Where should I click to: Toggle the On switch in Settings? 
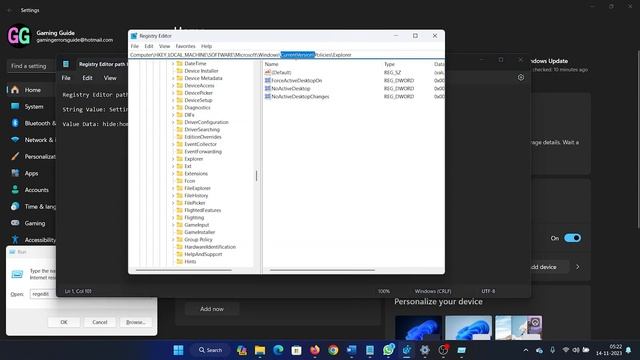click(x=572, y=238)
